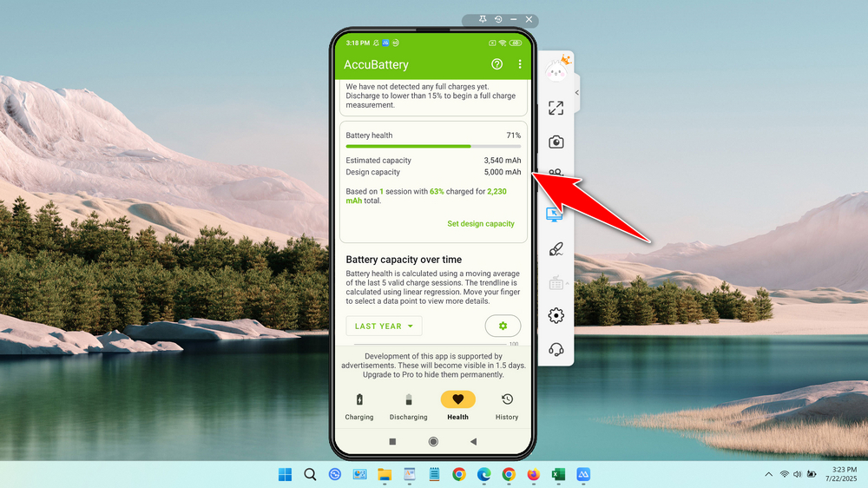The height and width of the screenshot is (488, 868).
Task: Click the 3,540 mAh estimated capacity value
Action: point(502,160)
